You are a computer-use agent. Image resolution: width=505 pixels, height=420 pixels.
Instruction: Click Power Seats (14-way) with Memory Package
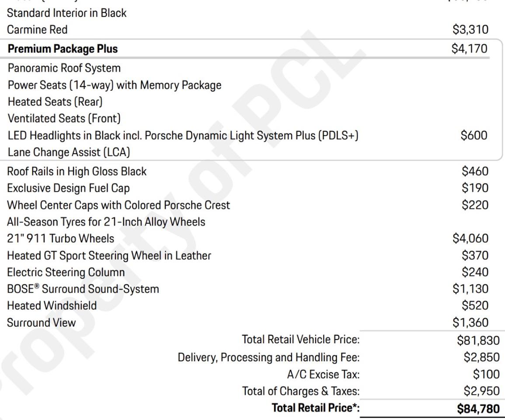[x=115, y=85]
